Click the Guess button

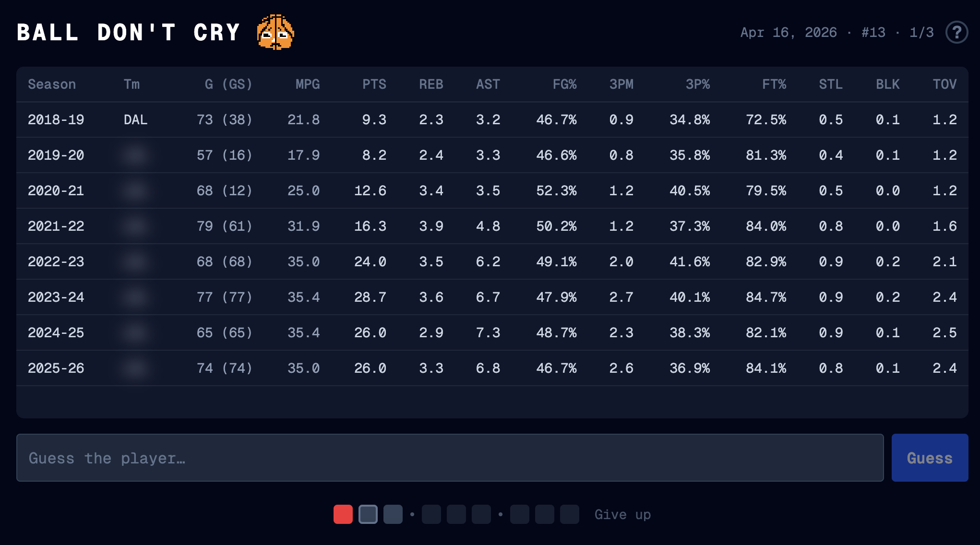click(x=930, y=458)
